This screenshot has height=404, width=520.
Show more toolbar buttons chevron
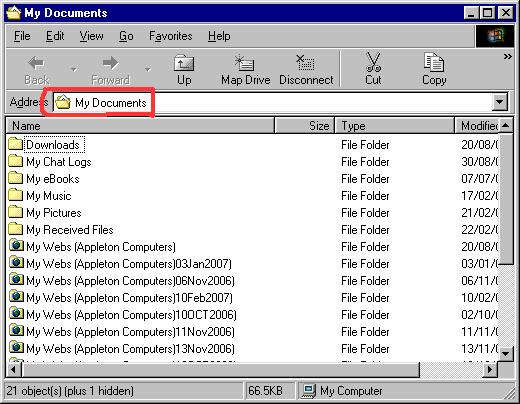(507, 57)
